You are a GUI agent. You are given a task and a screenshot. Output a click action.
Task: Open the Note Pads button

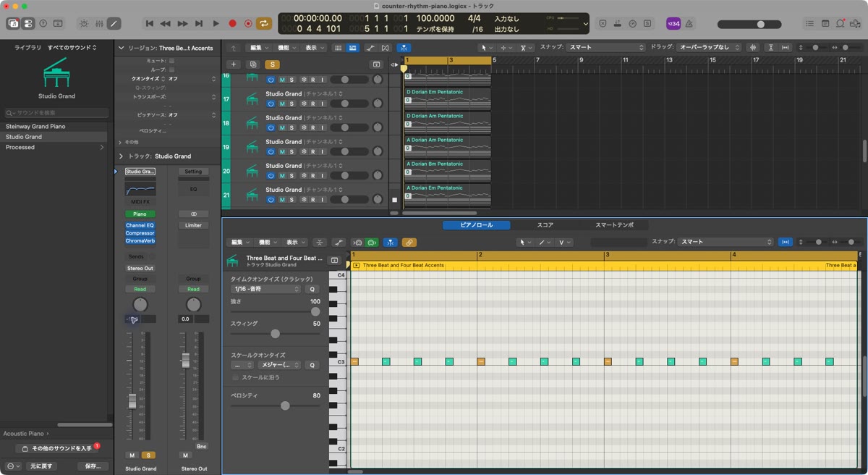825,23
